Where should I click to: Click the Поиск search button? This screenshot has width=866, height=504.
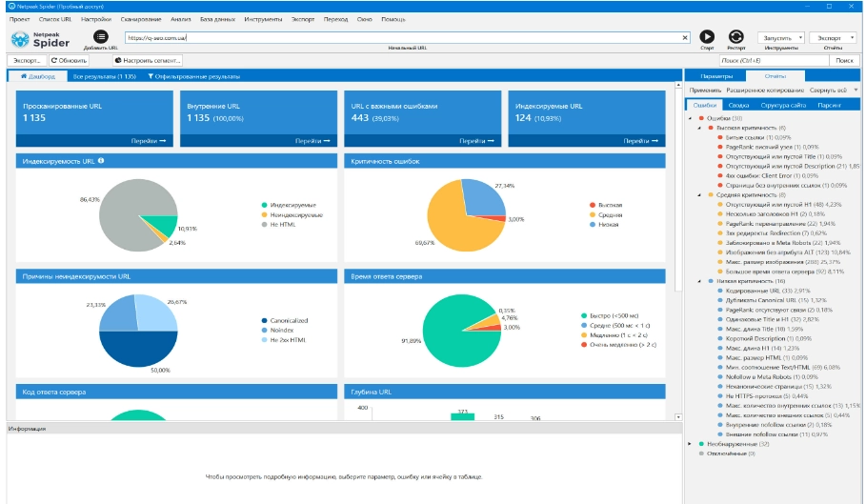(843, 60)
